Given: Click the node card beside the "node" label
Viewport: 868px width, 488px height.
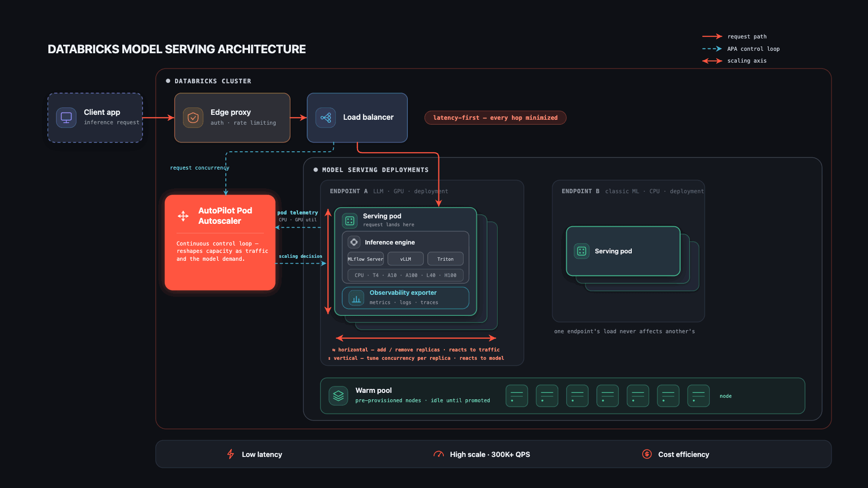Looking at the screenshot, I should pyautogui.click(x=698, y=396).
